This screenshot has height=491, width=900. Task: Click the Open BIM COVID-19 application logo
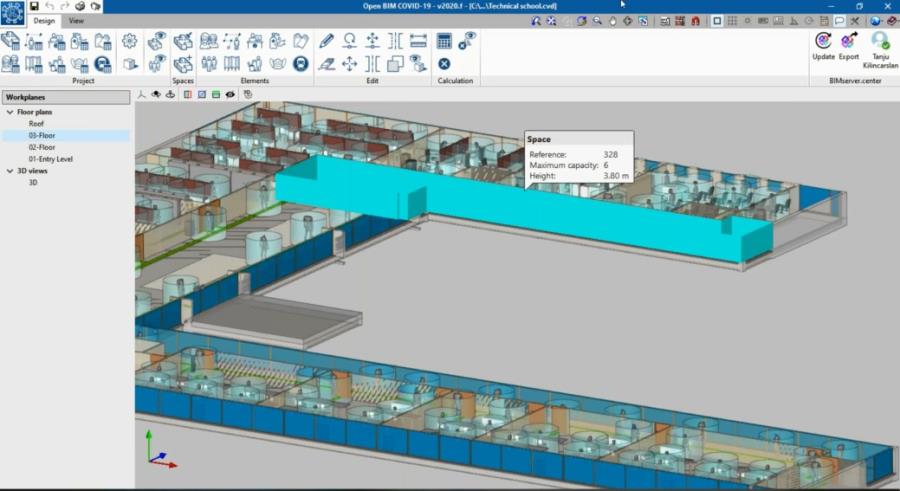tap(13, 14)
